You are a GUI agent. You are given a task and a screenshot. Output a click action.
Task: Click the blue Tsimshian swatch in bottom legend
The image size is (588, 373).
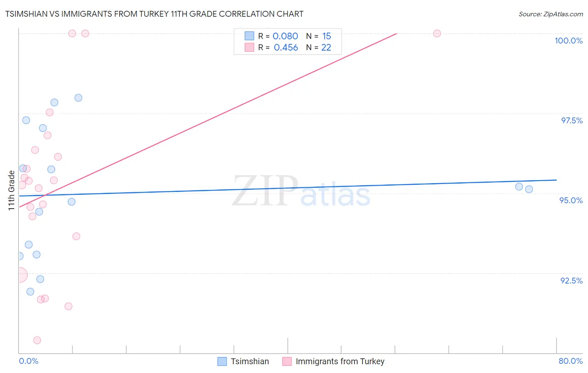coord(222,361)
